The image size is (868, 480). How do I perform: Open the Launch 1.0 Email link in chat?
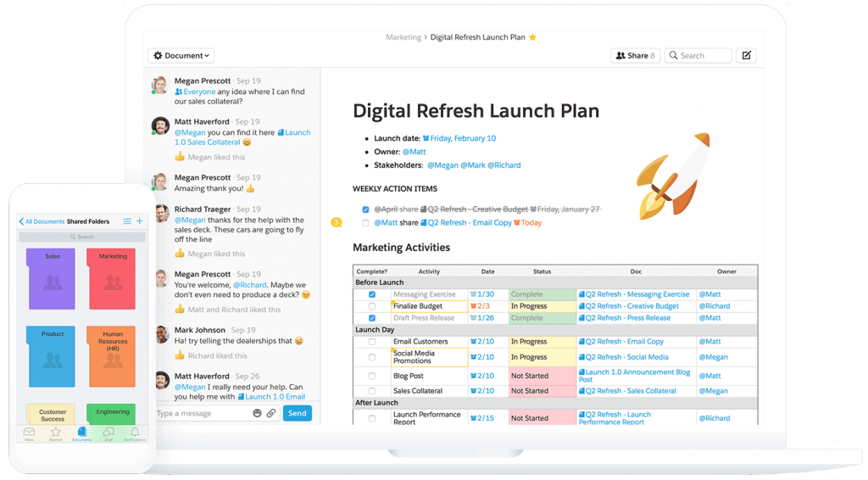point(271,396)
